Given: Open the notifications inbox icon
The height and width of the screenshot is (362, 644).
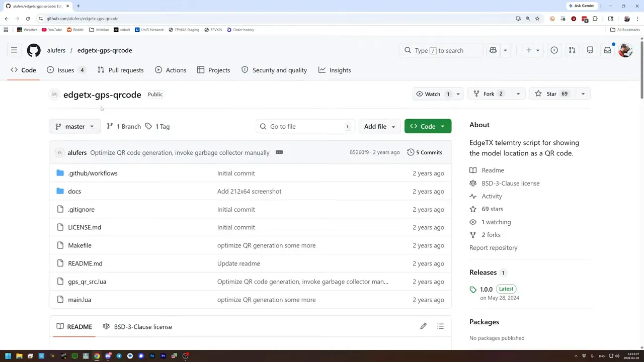Looking at the screenshot, I should 607,50.
